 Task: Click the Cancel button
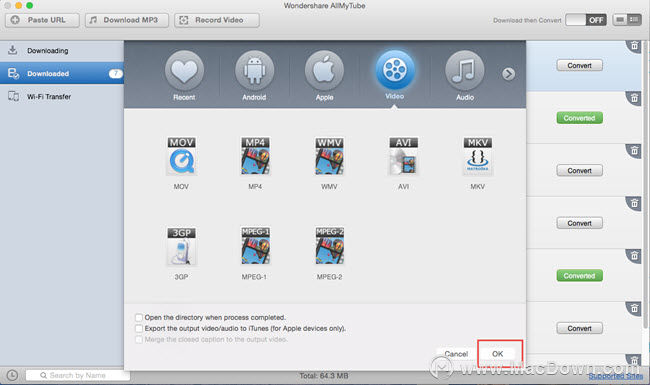point(456,354)
